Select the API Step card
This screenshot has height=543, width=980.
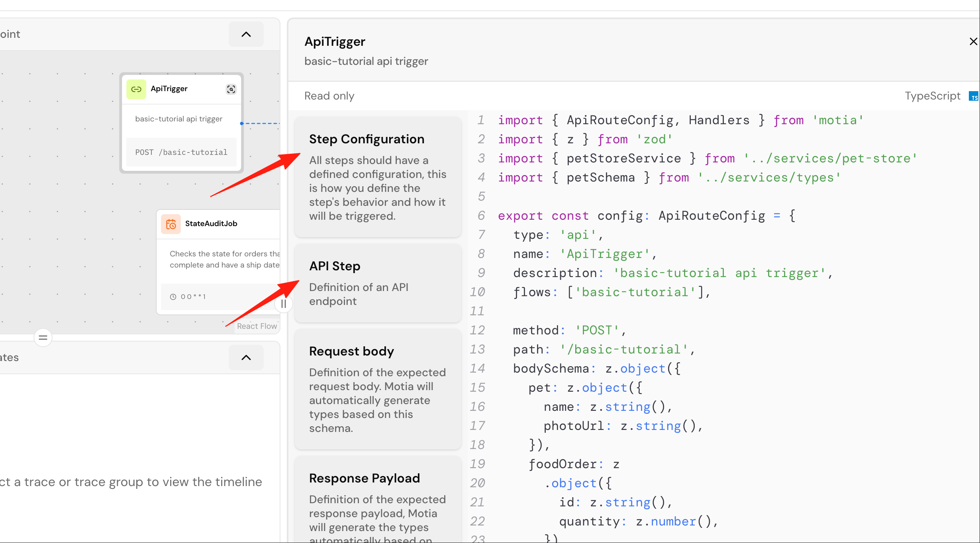pyautogui.click(x=378, y=283)
